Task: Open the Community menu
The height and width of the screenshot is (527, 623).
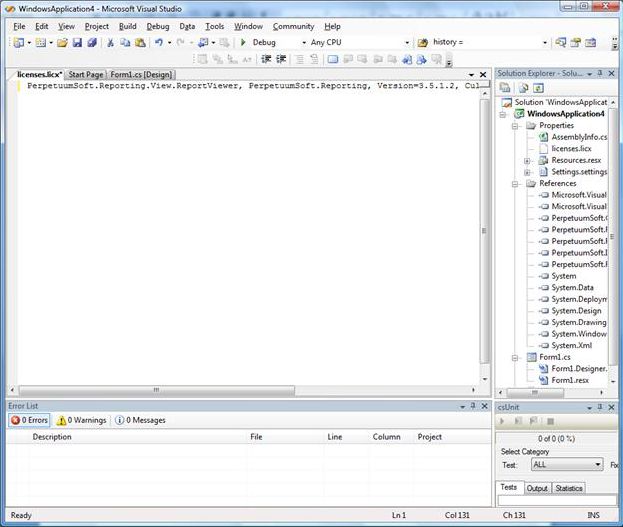Action: click(293, 27)
